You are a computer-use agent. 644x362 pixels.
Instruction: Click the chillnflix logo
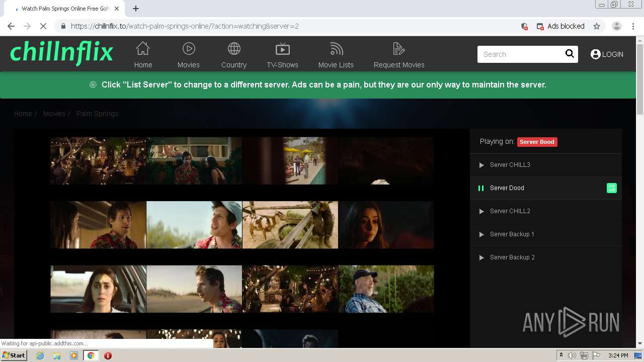[61, 53]
